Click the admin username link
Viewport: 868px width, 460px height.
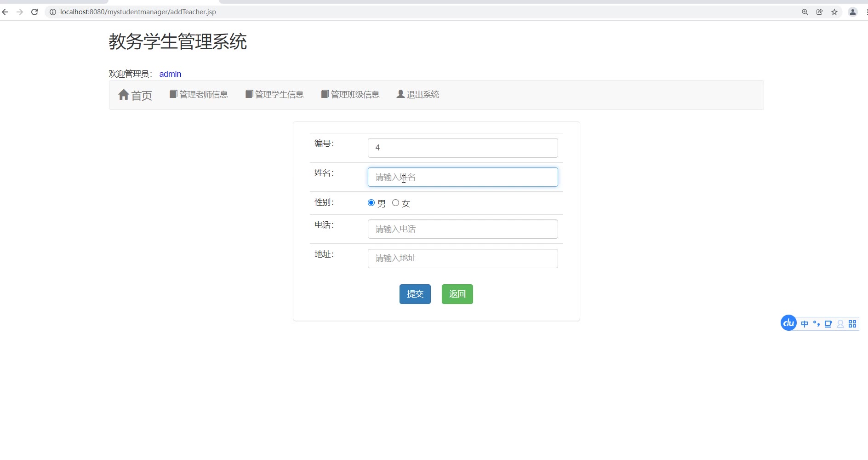pyautogui.click(x=170, y=74)
